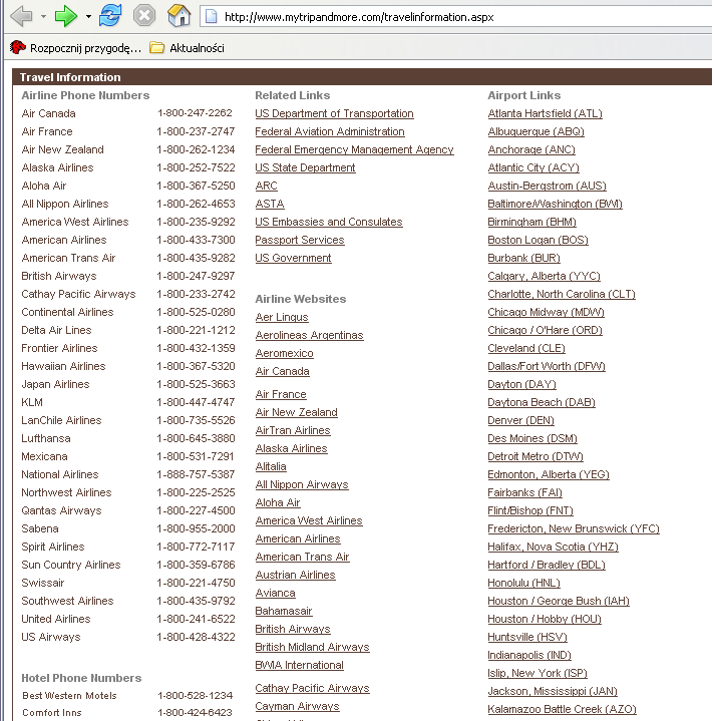Open the Denver (DEN) link
Viewport: 714px width, 721px height.
click(x=520, y=421)
